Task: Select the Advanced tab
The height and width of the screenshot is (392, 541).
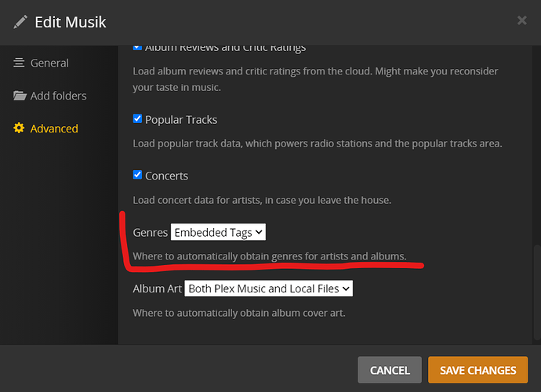Action: click(x=53, y=129)
